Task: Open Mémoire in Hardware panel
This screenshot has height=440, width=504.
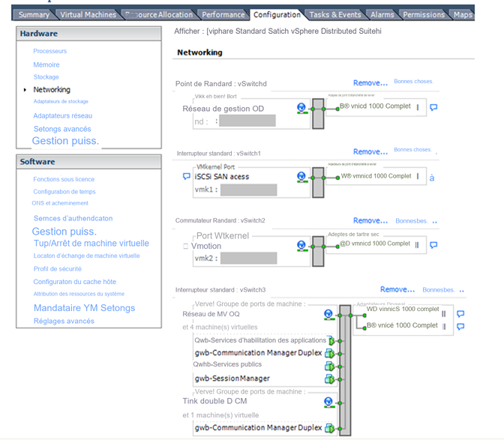Action: coord(46,65)
